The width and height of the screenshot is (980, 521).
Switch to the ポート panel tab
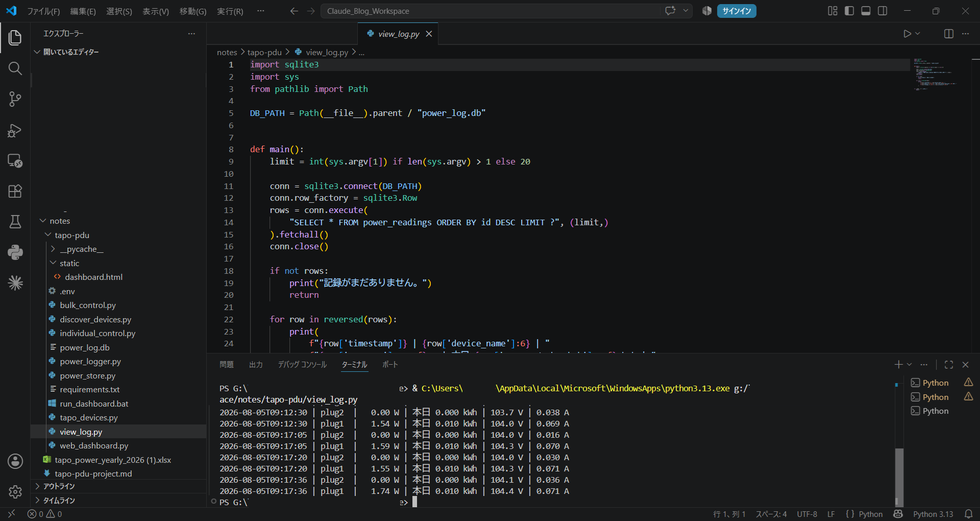click(390, 365)
